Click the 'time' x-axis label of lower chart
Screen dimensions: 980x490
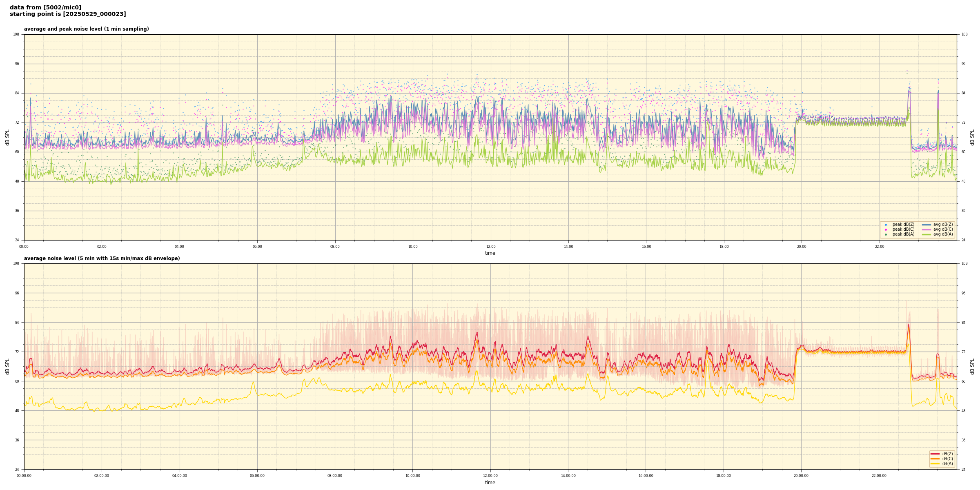490,483
